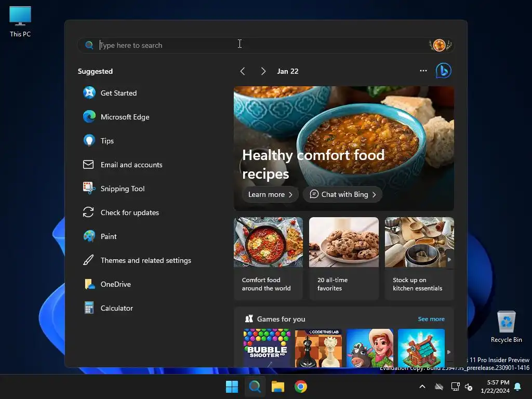532x399 pixels.
Task: Click the taskbar clock showing 5:57 PM
Action: click(495, 387)
